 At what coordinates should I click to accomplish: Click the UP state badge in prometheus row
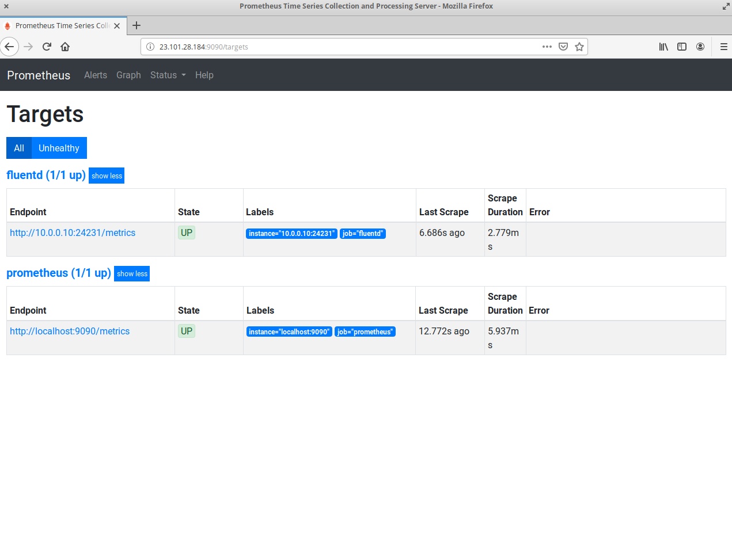187,331
